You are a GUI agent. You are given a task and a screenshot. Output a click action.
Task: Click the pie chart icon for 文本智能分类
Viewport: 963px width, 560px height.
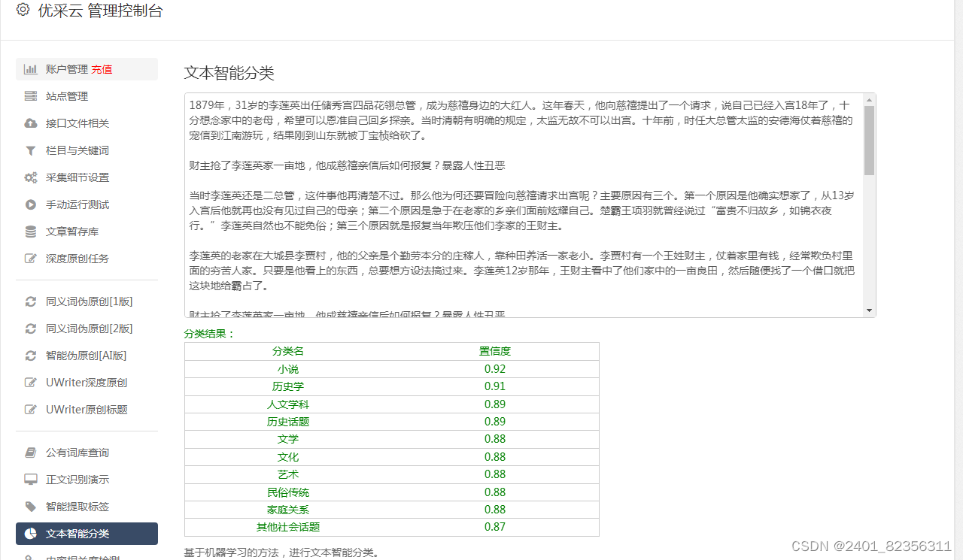(x=31, y=534)
